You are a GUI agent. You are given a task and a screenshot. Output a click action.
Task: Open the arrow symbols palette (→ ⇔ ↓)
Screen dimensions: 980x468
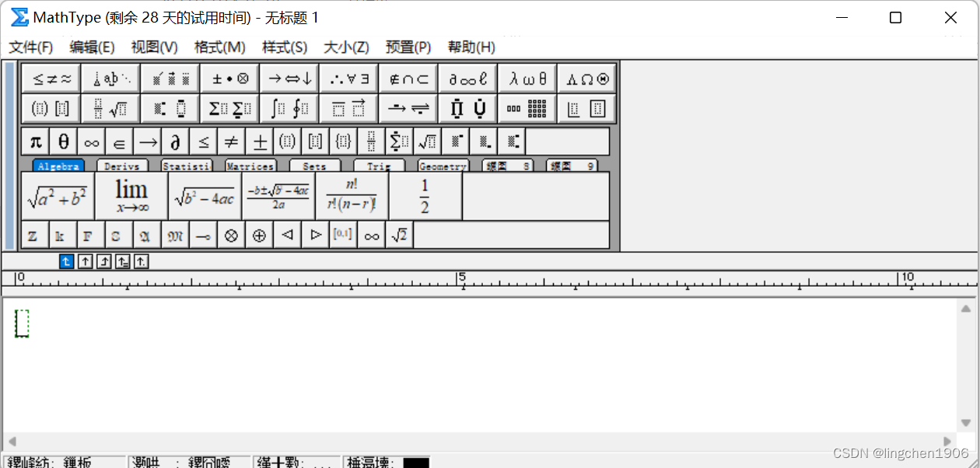[289, 79]
